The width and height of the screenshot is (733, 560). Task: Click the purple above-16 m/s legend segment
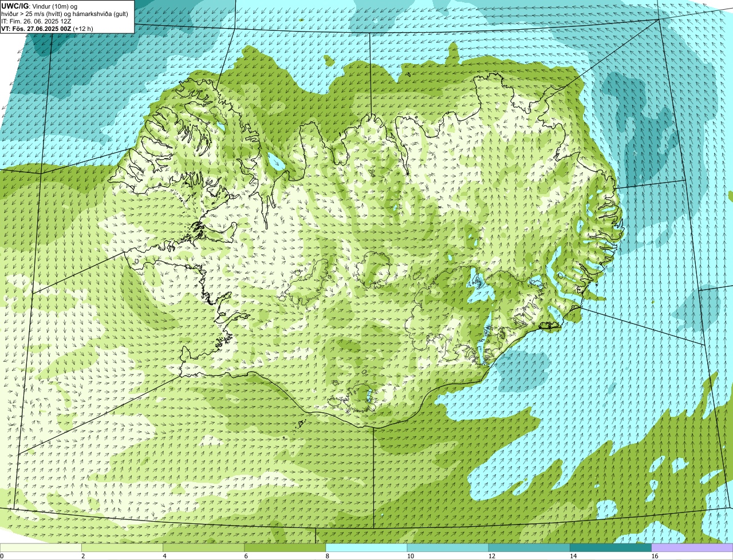(692, 547)
